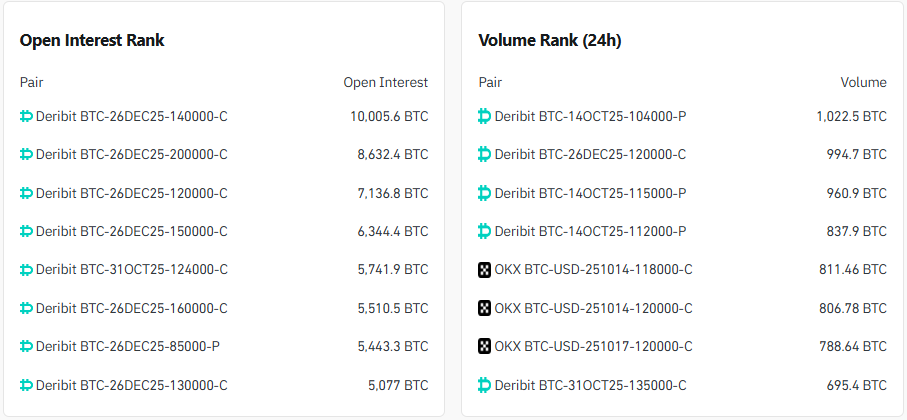
Task: Open Deribit BTC-26DEC25-160000-C pair link
Action: point(131,308)
